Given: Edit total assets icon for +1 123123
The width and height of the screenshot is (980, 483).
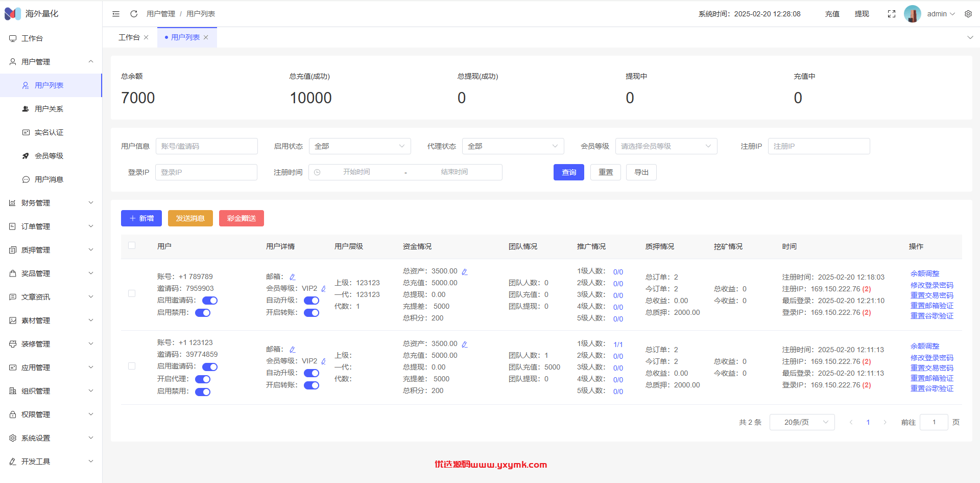Looking at the screenshot, I should coord(465,344).
